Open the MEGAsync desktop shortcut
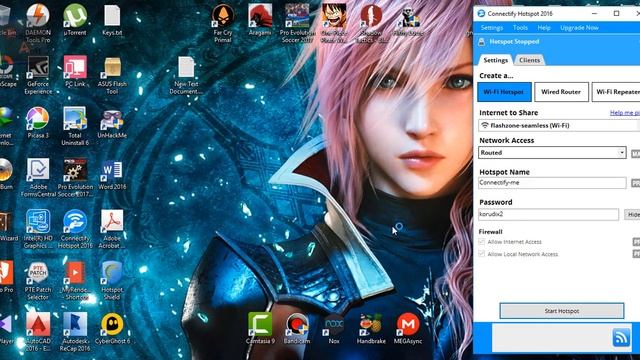The width and height of the screenshot is (640, 360). click(408, 328)
